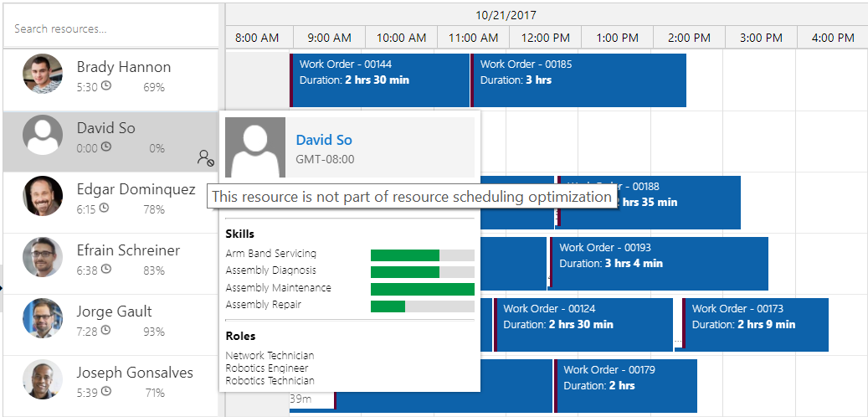Select Efrain Schreiner in the resource list
868x417 pixels.
127,251
